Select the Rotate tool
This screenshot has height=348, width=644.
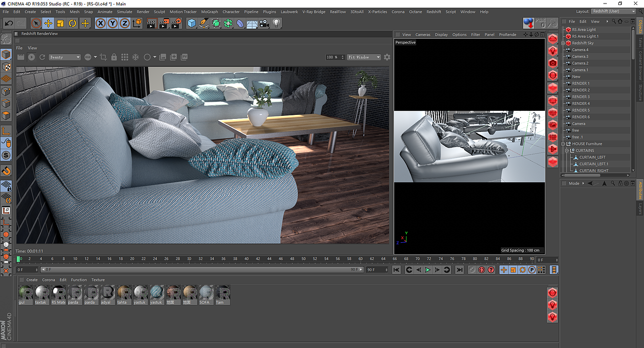[x=73, y=23]
